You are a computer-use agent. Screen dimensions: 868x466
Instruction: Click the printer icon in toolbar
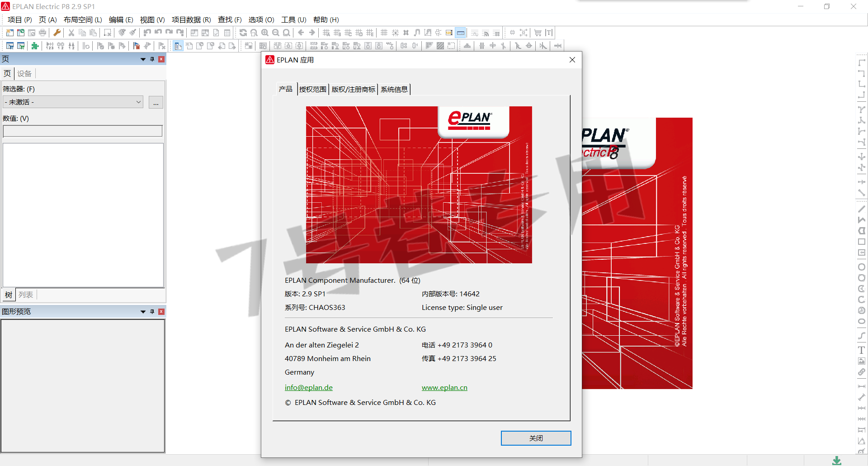pos(42,33)
